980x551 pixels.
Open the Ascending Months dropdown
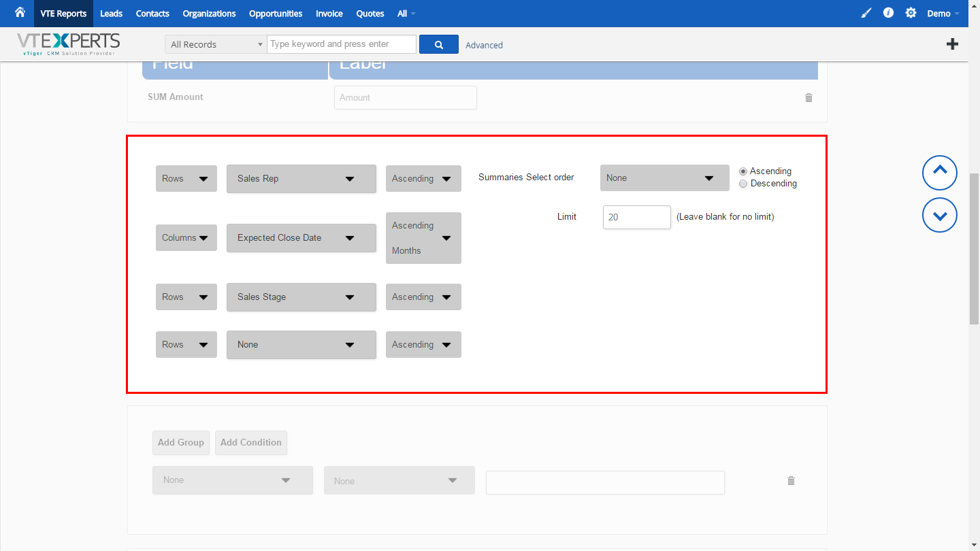pos(423,238)
